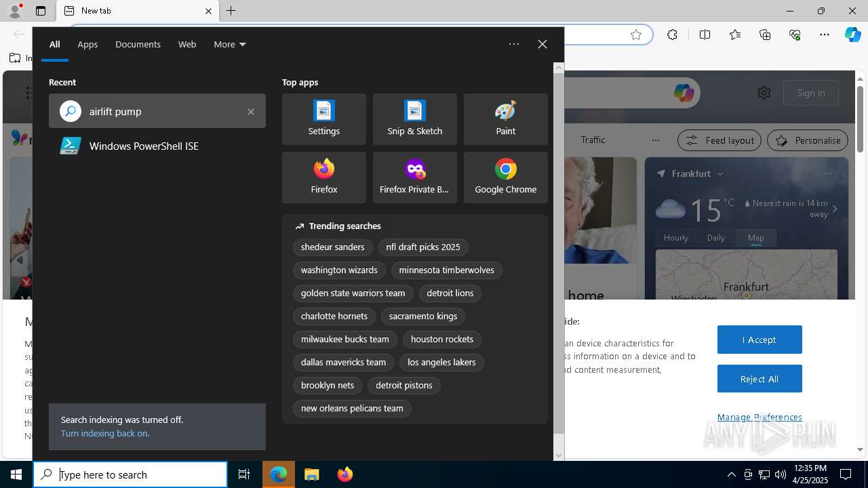
Task: Select Daily tab in weather card
Action: tap(716, 238)
